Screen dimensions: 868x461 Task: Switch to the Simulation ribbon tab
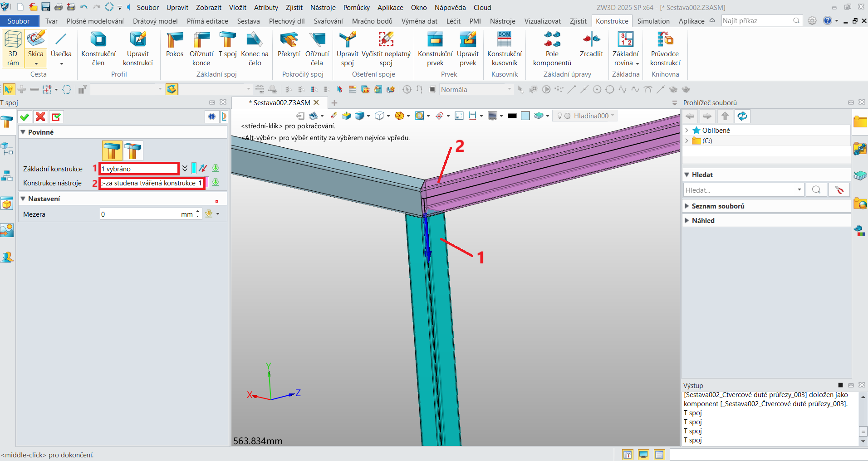pyautogui.click(x=653, y=21)
